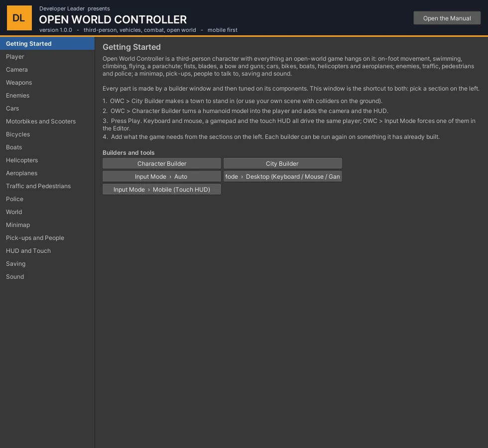Show Traffic and Pedestrians section
This screenshot has width=488, height=448.
[47, 186]
